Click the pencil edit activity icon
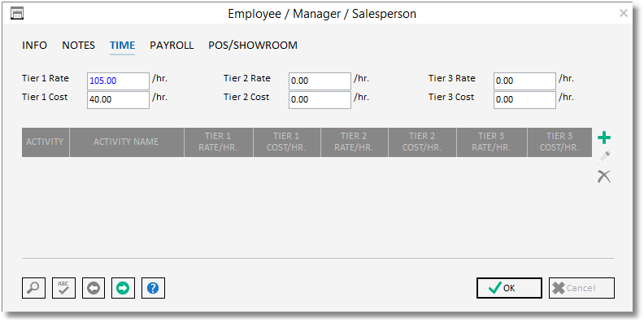This screenshot has height=323, width=644. tap(603, 157)
